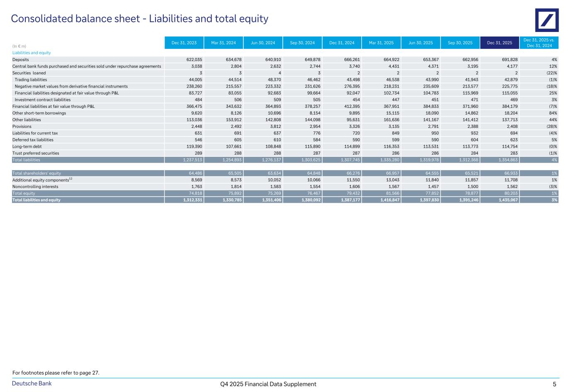Click the Additional equity components footnote label
Screen dimensions: 566x392
pyautogui.click(x=42, y=180)
